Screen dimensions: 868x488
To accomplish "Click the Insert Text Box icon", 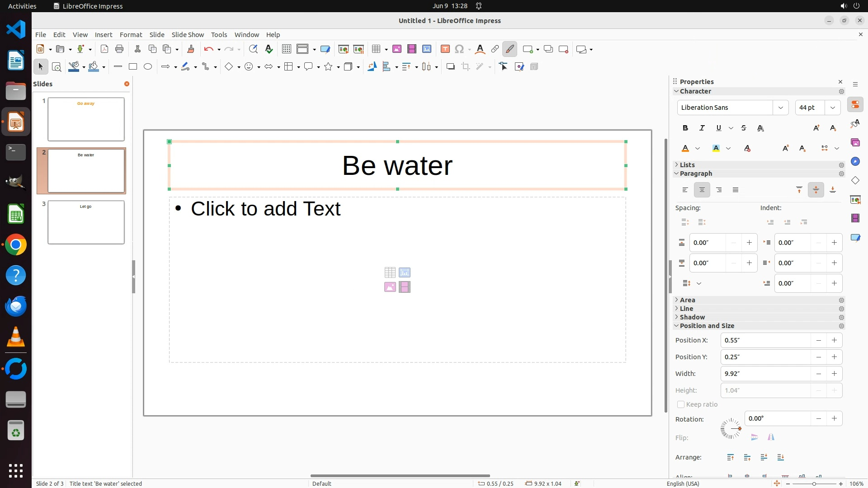I will point(445,49).
